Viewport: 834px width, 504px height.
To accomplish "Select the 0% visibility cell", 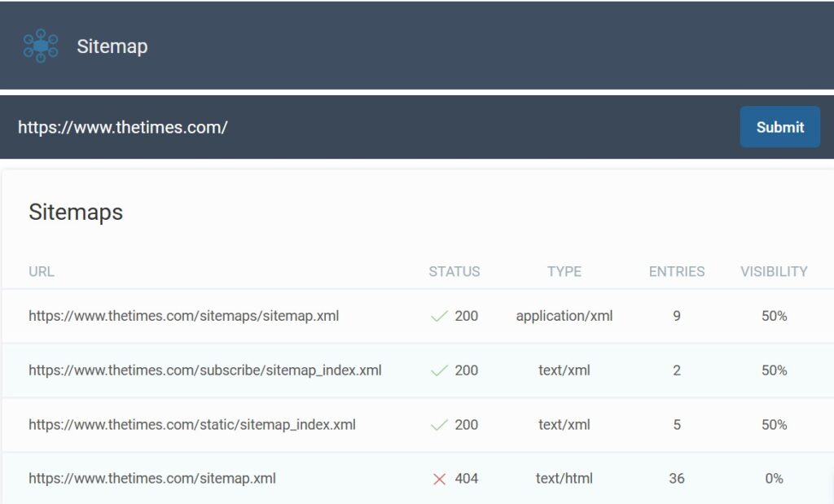I will tap(774, 479).
